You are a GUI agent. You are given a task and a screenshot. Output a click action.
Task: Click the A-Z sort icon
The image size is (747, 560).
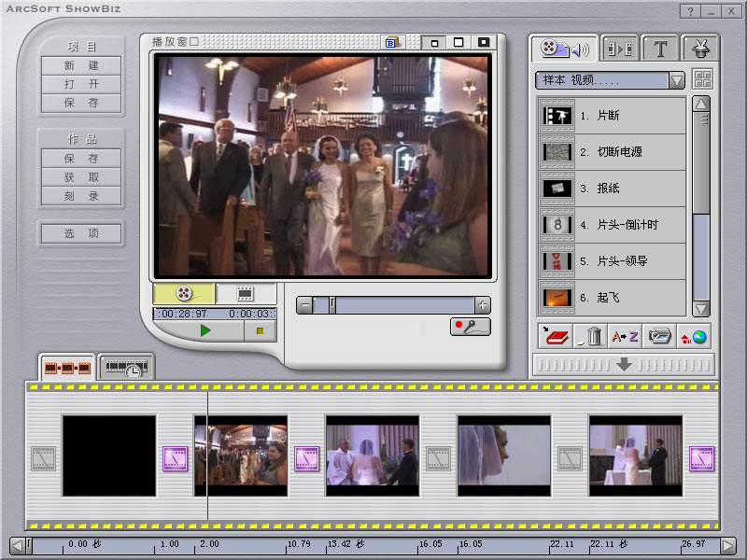click(625, 336)
